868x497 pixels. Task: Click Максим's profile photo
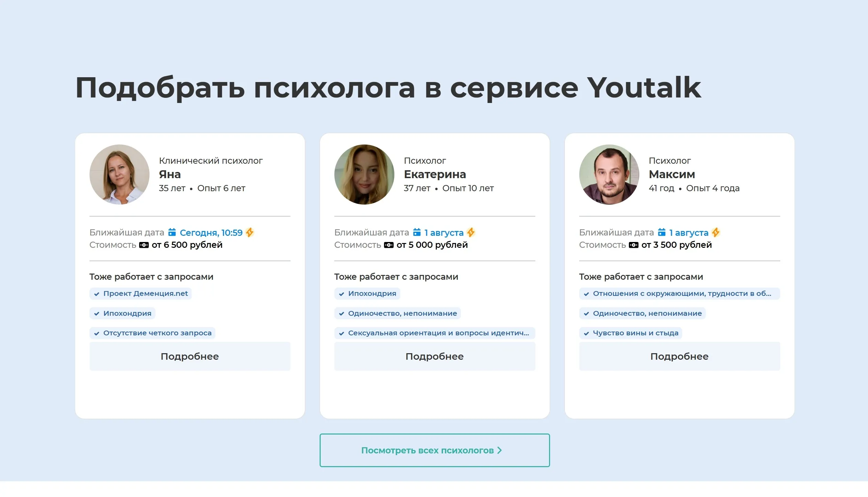coord(609,174)
